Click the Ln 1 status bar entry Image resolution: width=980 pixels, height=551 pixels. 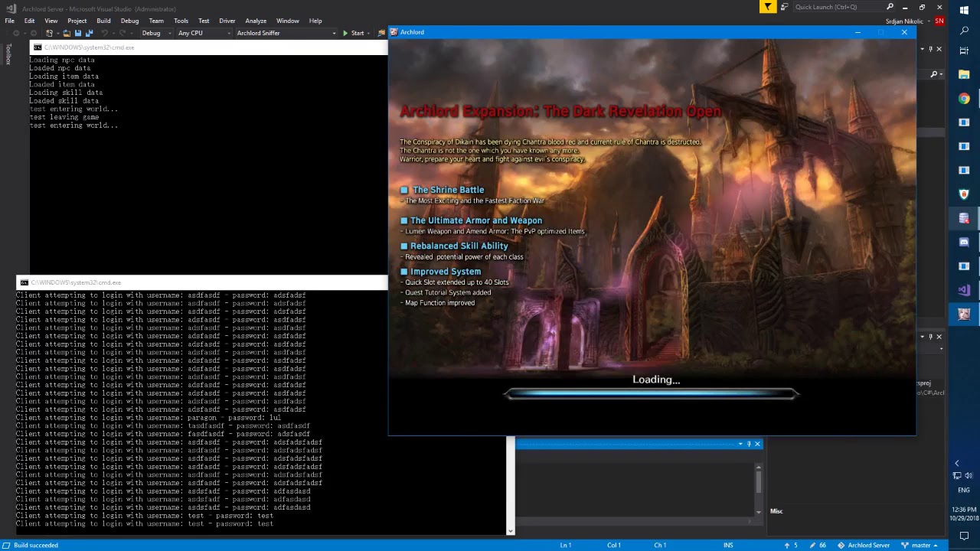565,545
